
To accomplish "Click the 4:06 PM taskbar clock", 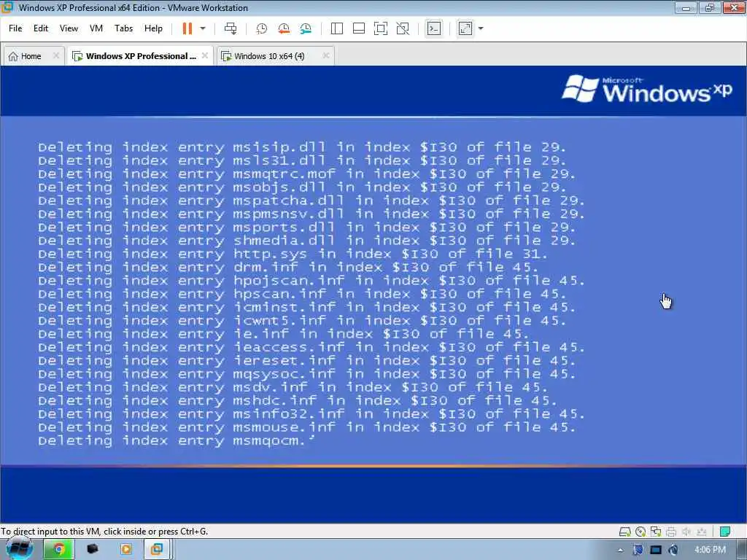I will click(710, 550).
